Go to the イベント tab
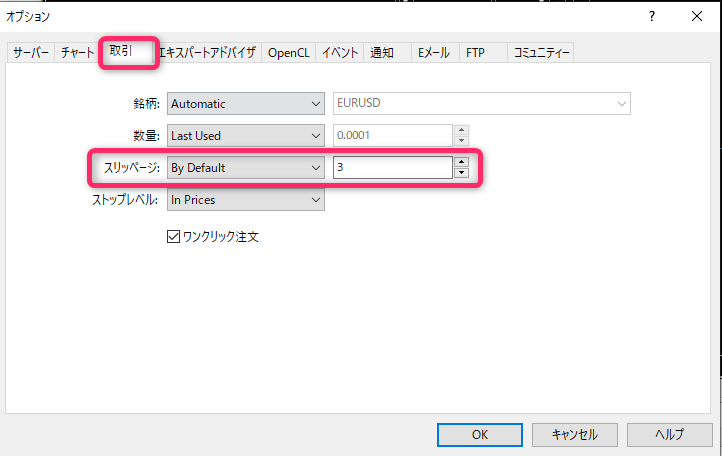 [340, 53]
